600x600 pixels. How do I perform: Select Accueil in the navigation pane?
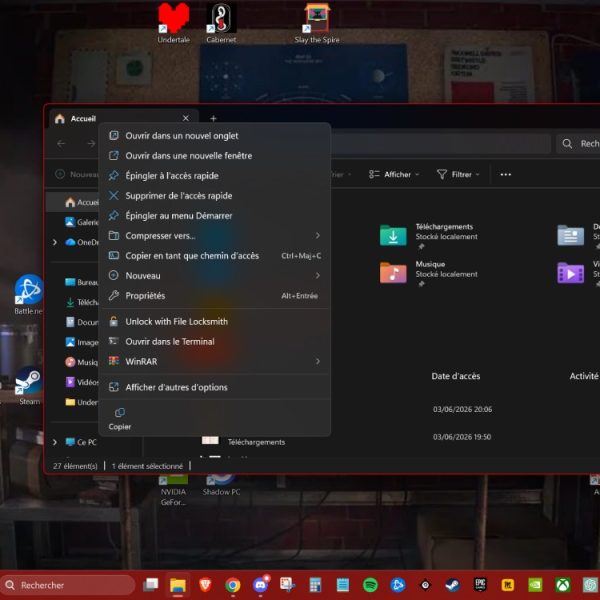pyautogui.click(x=73, y=202)
